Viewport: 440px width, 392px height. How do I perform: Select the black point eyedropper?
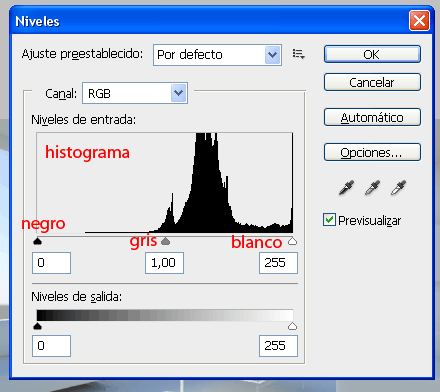coord(347,188)
